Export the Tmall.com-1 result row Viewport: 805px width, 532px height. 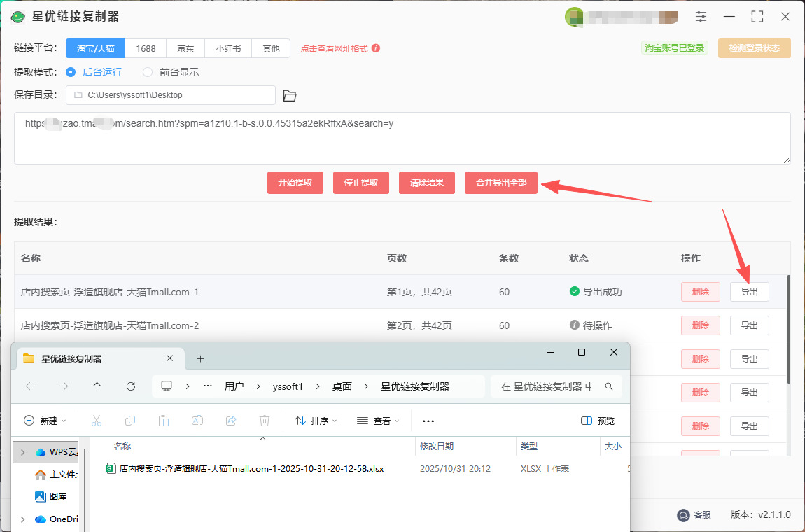(749, 292)
